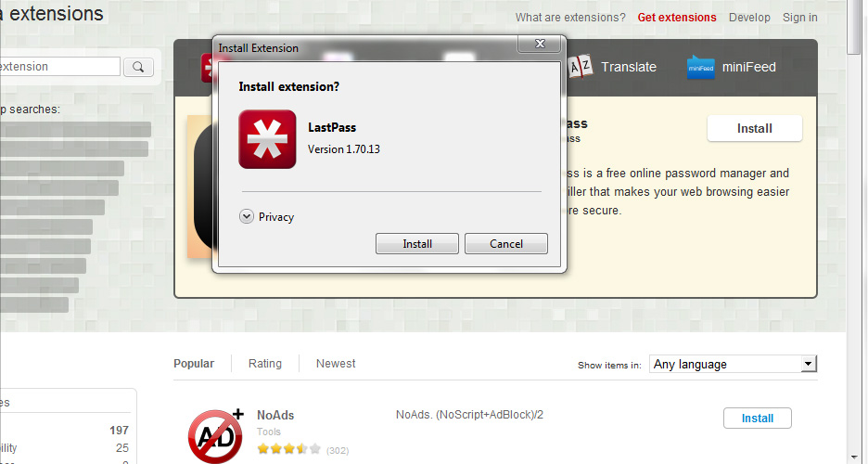Open the NoAds extension title
This screenshot has height=464, width=868.
(x=275, y=415)
